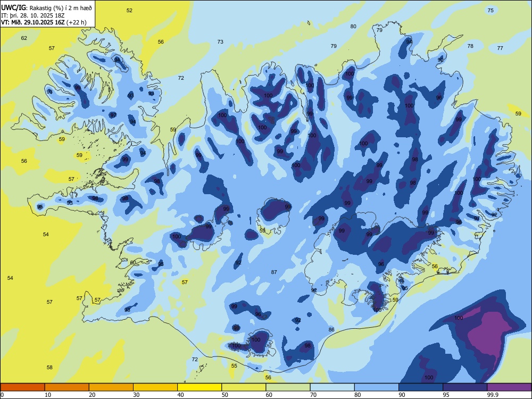Select the 90–95 dark blue legend swatch
This screenshot has height=399, width=532.
[x=421, y=387]
